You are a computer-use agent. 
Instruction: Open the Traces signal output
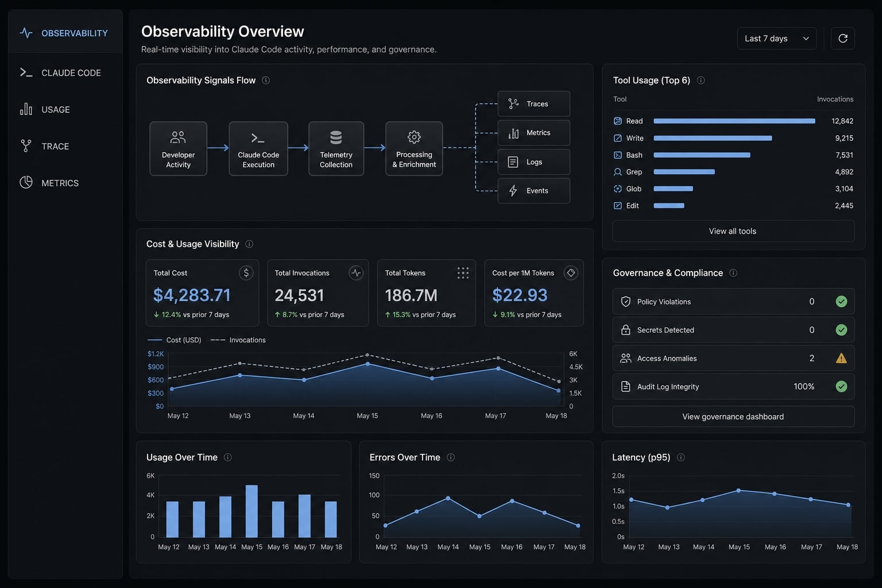[x=533, y=104]
